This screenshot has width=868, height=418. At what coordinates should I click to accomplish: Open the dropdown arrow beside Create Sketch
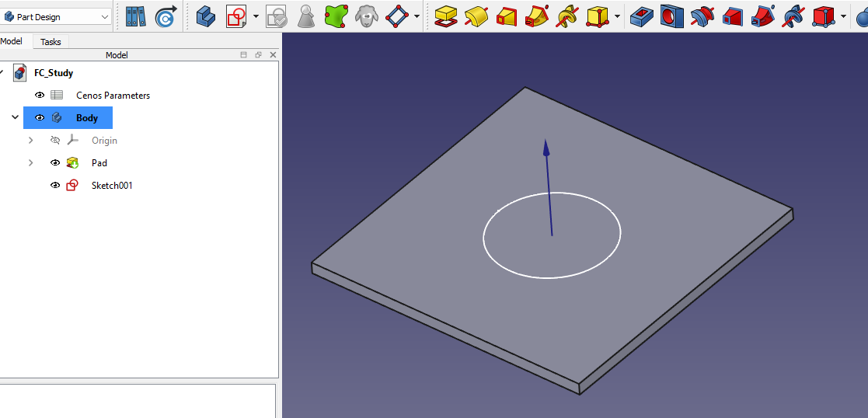click(x=256, y=17)
